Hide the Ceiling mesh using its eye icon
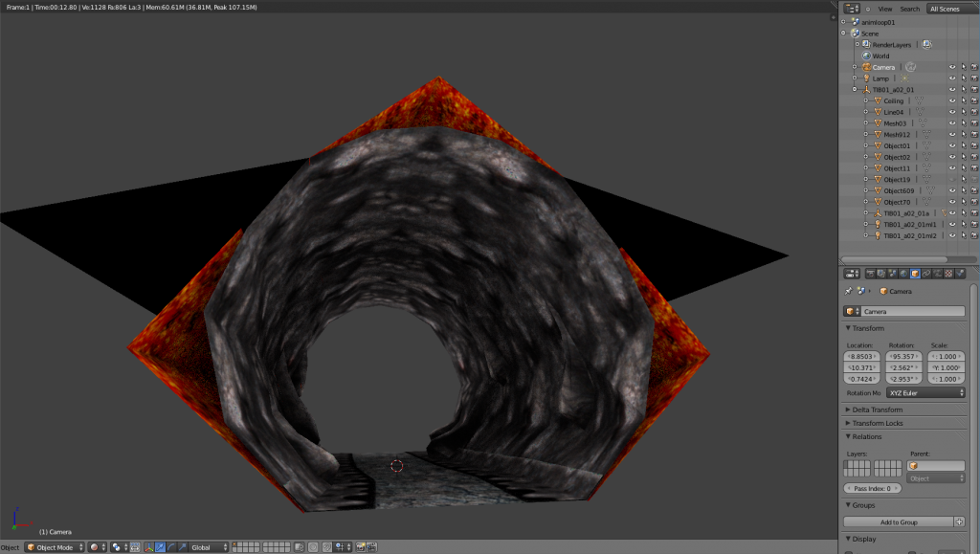980x554 pixels. 952,100
